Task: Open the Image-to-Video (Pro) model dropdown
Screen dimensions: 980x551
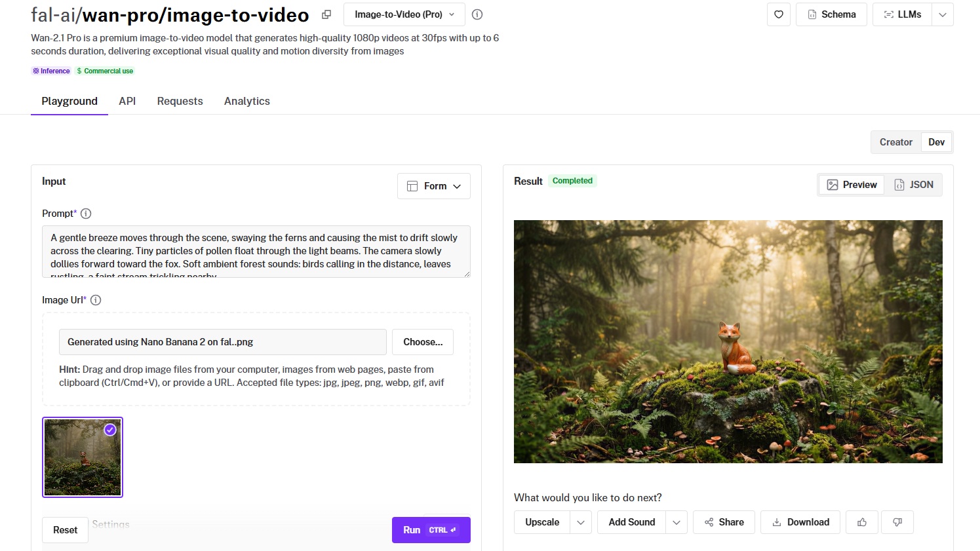Action: coord(404,14)
